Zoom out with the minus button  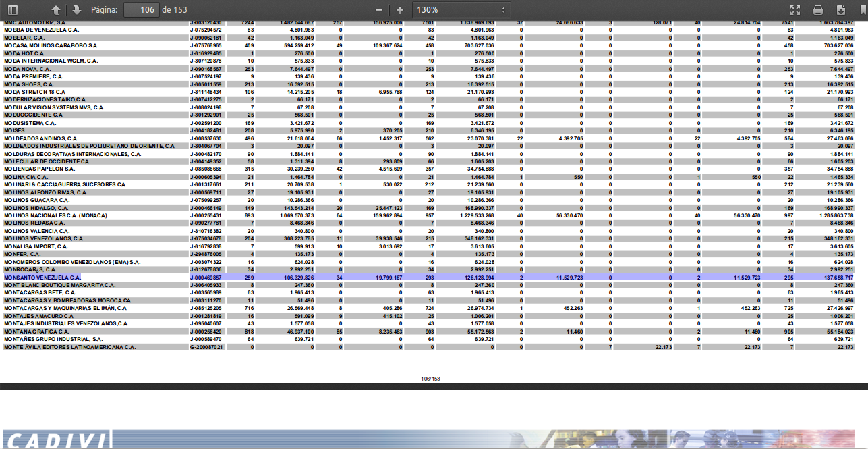379,10
